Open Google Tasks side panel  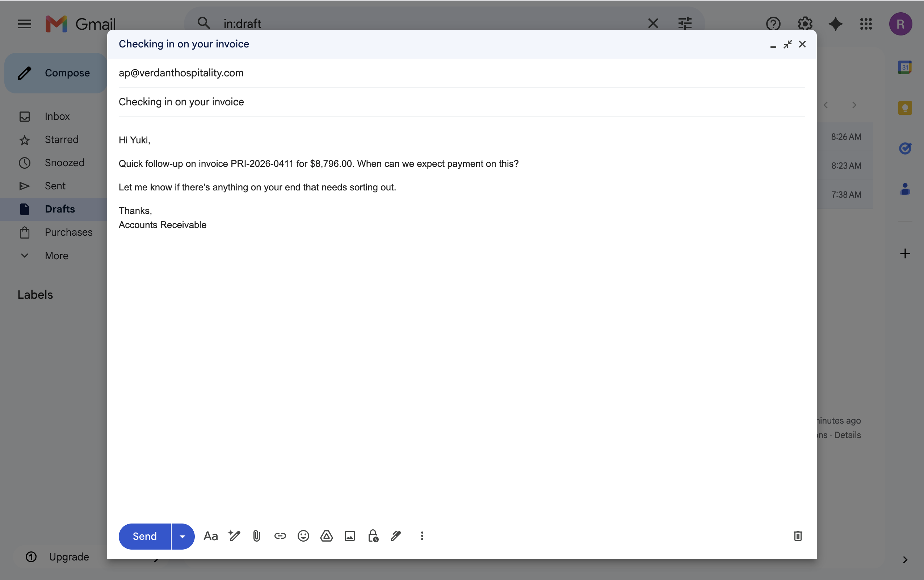click(904, 148)
